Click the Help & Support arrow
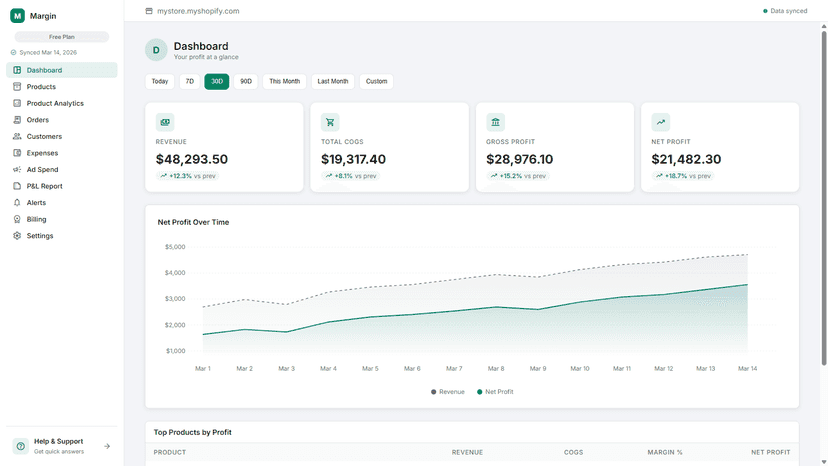The height and width of the screenshot is (466, 828). click(107, 446)
